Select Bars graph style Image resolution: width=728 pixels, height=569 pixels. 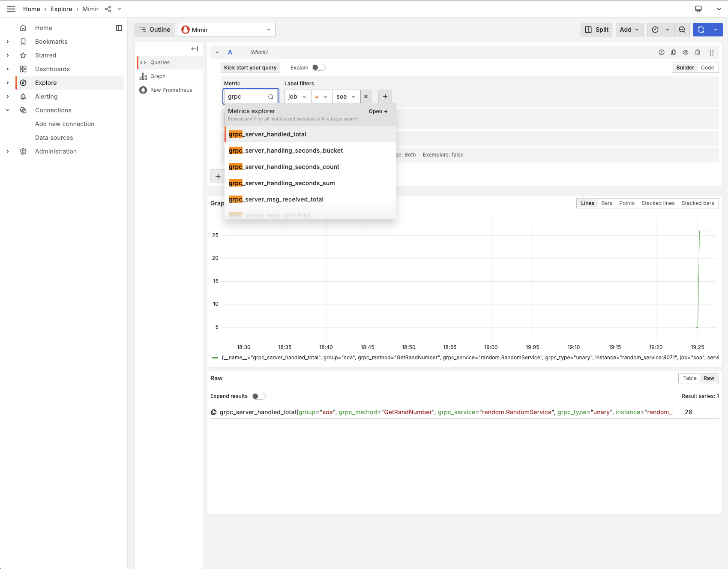pyautogui.click(x=607, y=203)
